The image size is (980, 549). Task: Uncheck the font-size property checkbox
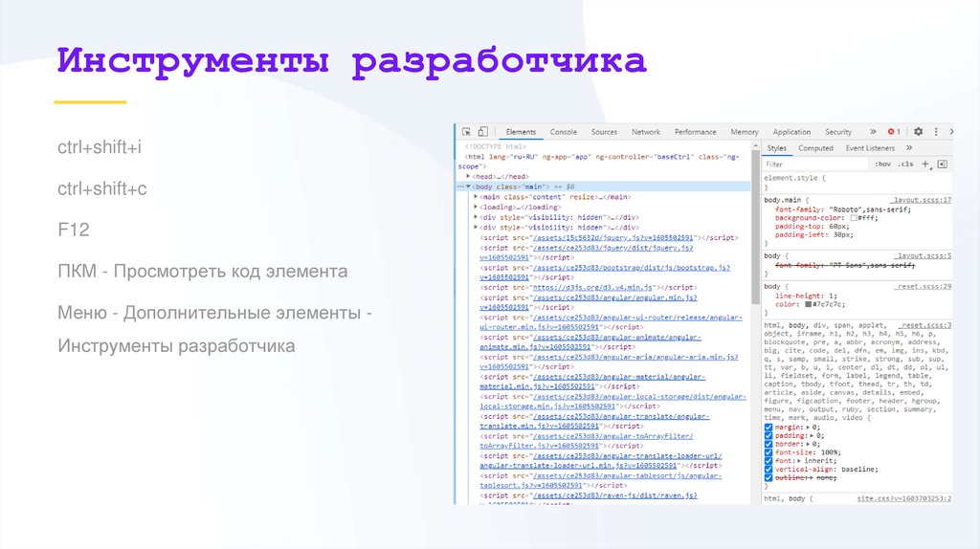point(768,452)
